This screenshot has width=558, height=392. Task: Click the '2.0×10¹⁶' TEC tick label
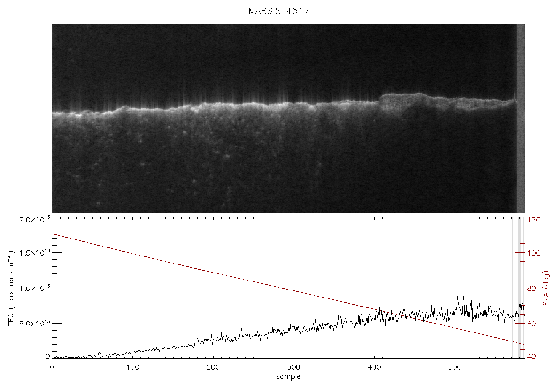[x=34, y=219]
